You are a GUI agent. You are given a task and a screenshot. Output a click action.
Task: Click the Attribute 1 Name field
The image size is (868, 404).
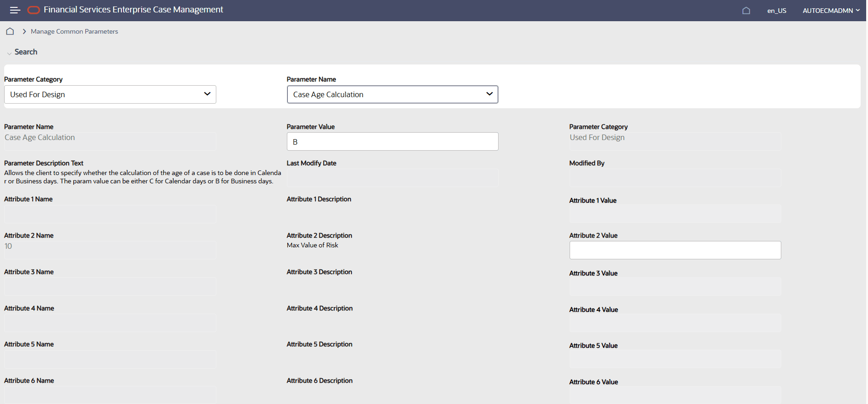pos(110,214)
